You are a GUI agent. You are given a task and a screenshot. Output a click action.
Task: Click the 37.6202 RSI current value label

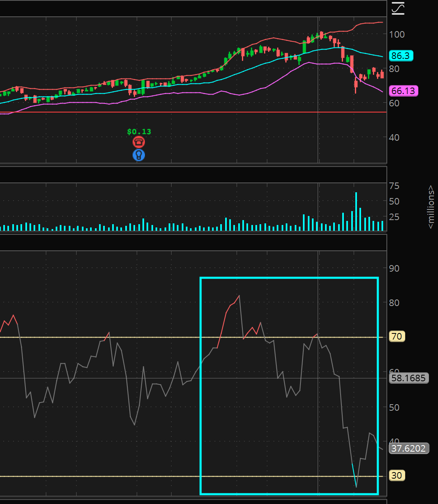(409, 448)
